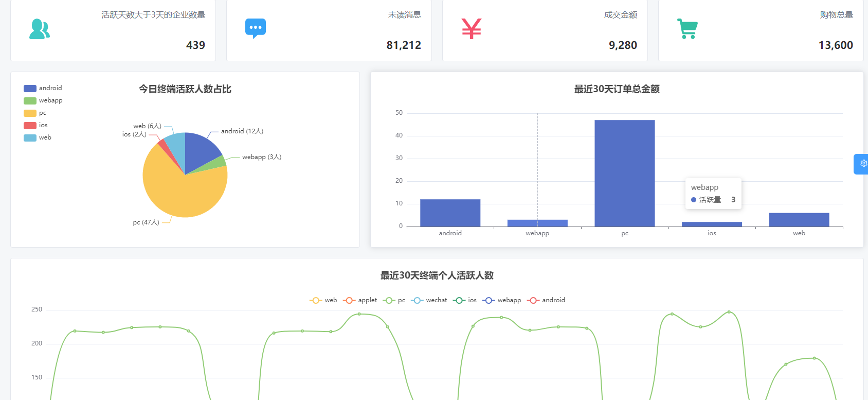Click the ios x-axis label under bar chart
The image size is (868, 400).
712,233
